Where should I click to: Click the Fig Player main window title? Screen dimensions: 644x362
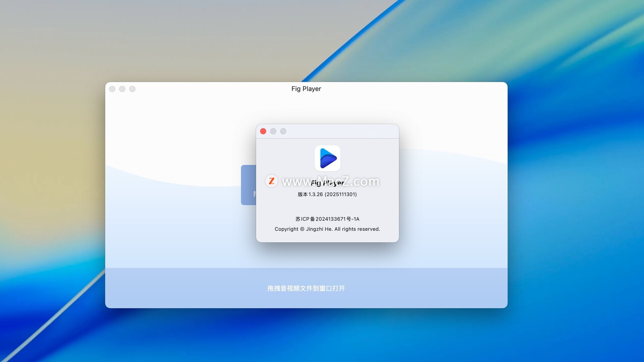tap(306, 89)
